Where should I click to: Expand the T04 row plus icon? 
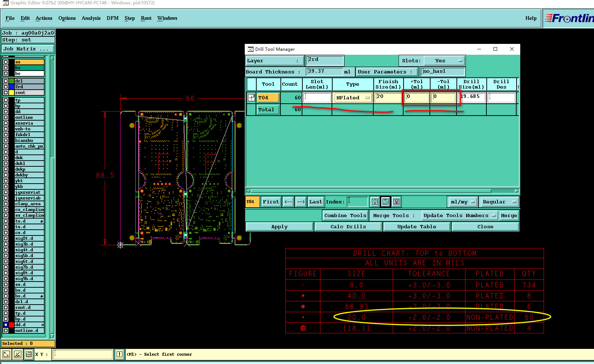(251, 98)
